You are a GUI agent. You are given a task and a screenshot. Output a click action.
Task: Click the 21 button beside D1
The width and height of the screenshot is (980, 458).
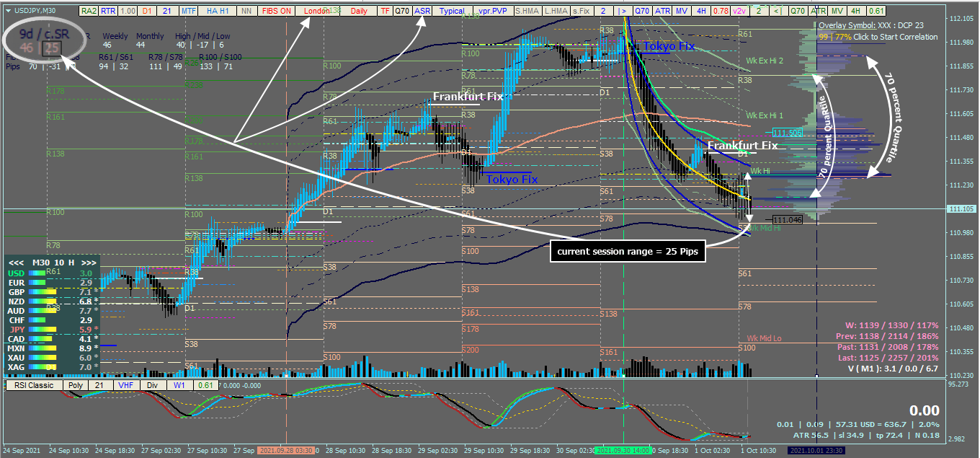(x=167, y=11)
